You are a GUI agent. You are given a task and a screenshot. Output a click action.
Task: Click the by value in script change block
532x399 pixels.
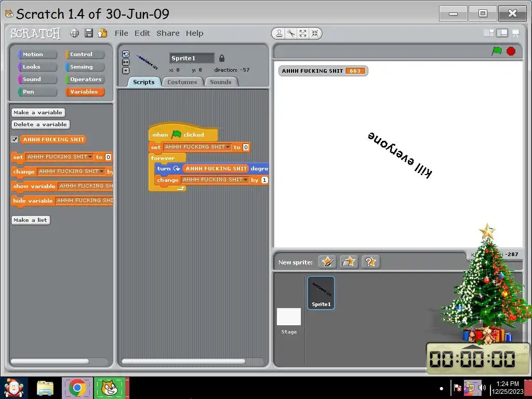(264, 180)
